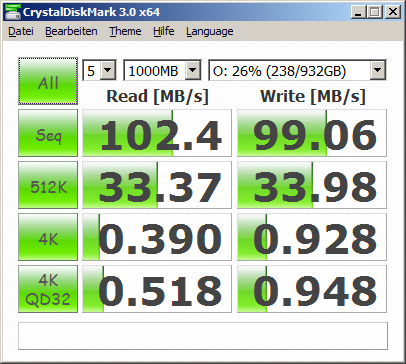Select the Seq read result 102.4
Viewport: 406px width, 364px height.
157,133
